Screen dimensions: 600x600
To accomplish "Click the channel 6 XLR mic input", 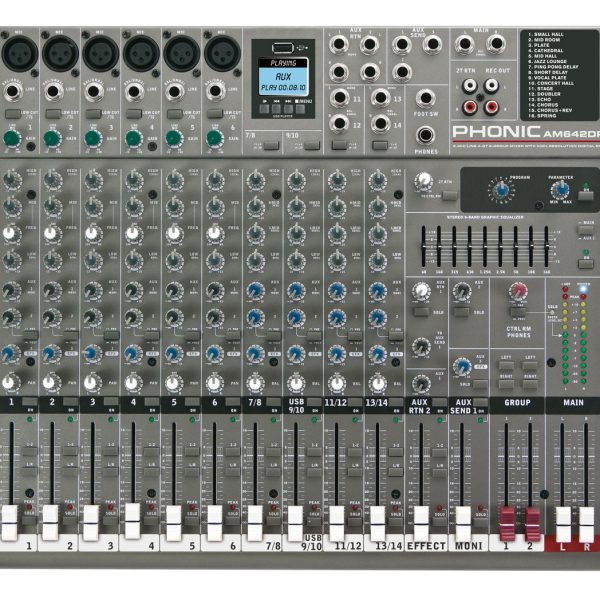I will click(x=222, y=54).
